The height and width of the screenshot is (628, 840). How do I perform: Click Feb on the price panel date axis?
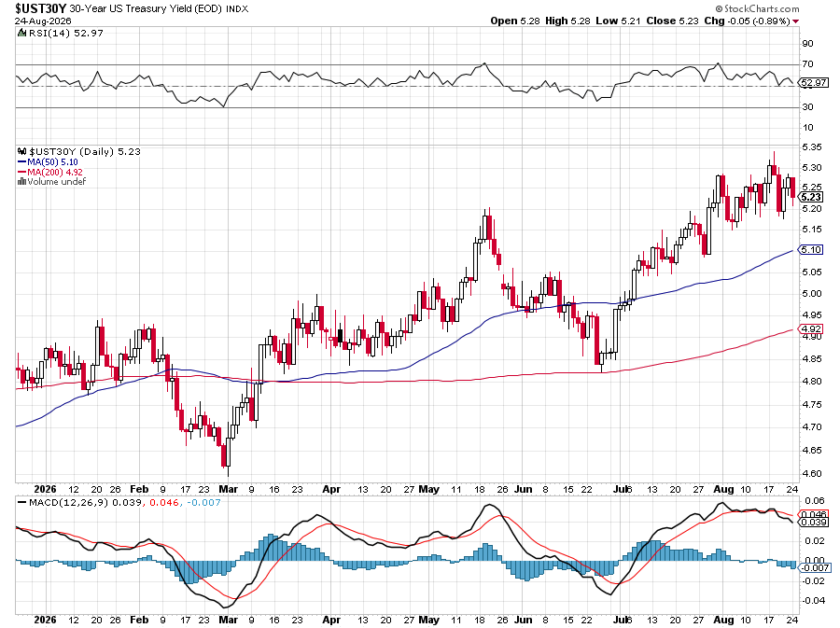point(139,489)
